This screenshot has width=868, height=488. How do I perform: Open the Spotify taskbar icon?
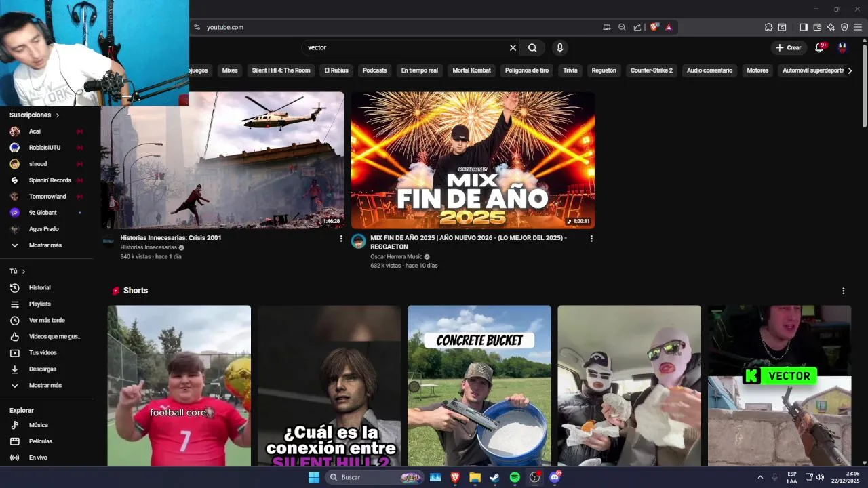pyautogui.click(x=515, y=477)
